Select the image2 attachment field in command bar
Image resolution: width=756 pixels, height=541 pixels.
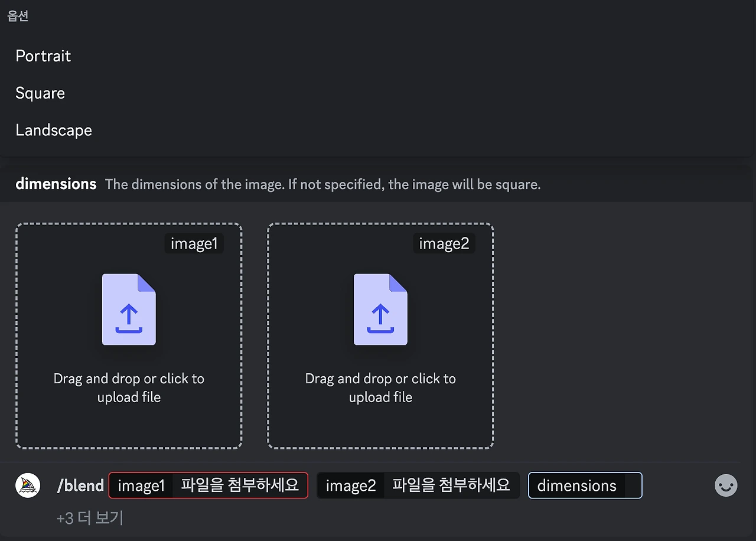point(418,485)
